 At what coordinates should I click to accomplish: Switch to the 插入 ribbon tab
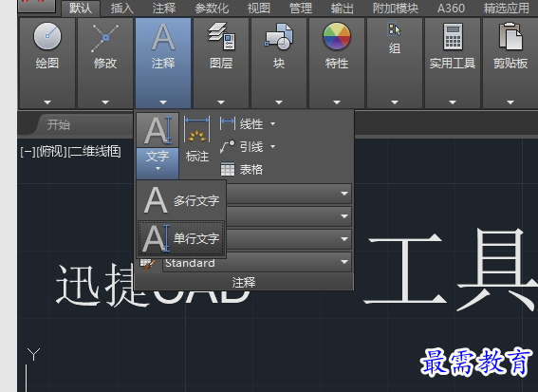121,8
